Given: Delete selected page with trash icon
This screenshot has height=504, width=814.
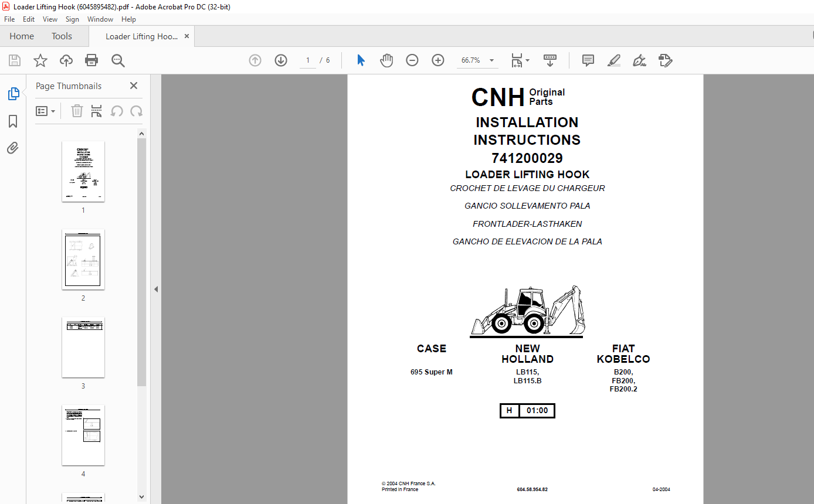Looking at the screenshot, I should click(x=77, y=111).
